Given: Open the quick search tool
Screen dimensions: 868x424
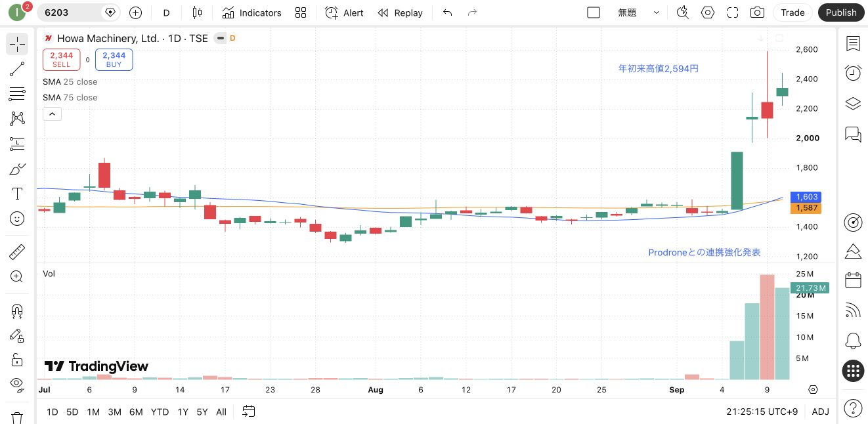Looking at the screenshot, I should 683,12.
